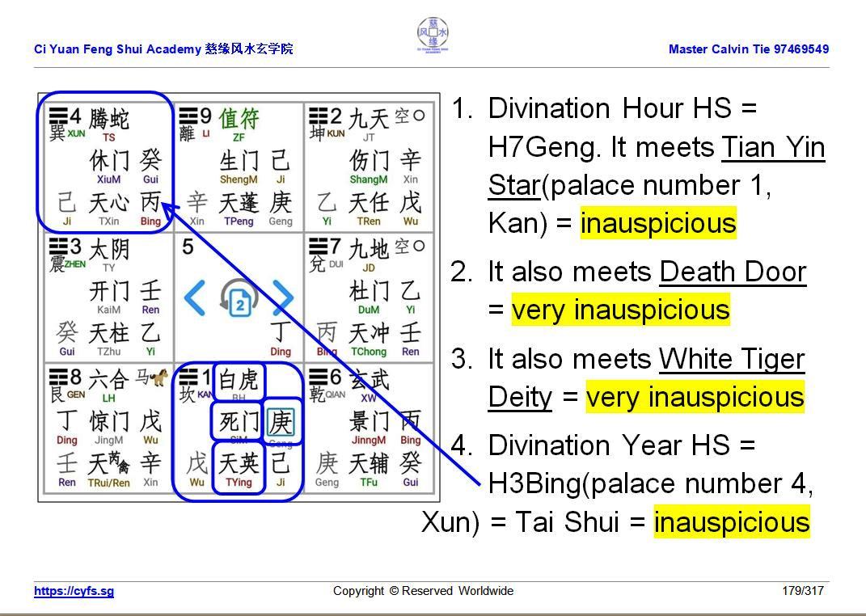Select the highlighted 庚 stem box
The width and height of the screenshot is (866, 616).
[x=281, y=421]
